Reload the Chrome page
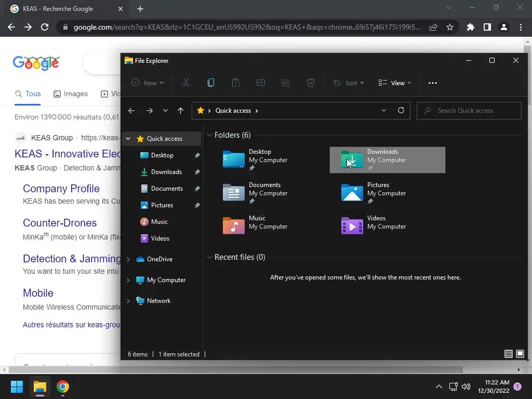This screenshot has height=399, width=532. tap(45, 27)
